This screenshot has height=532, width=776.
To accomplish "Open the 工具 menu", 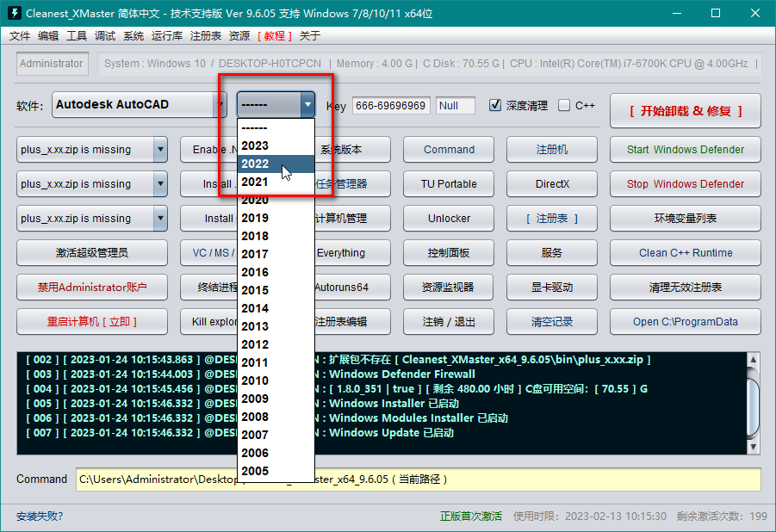I will (77, 35).
